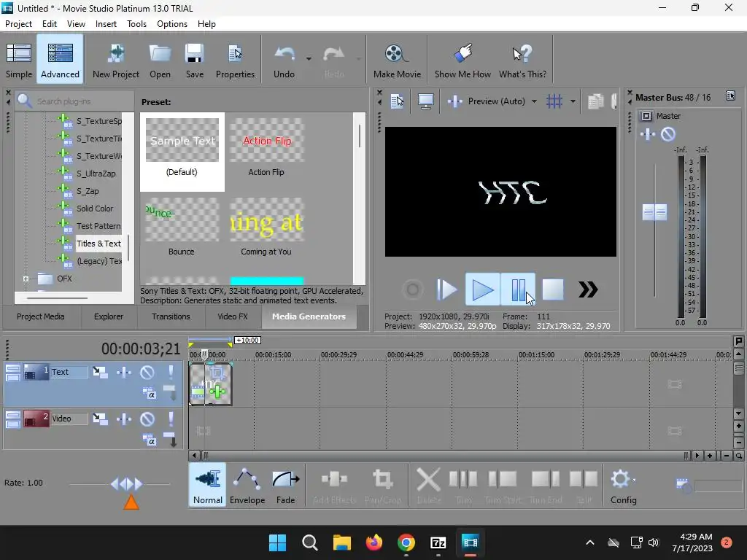Toggle preview grid overlay

point(554,101)
